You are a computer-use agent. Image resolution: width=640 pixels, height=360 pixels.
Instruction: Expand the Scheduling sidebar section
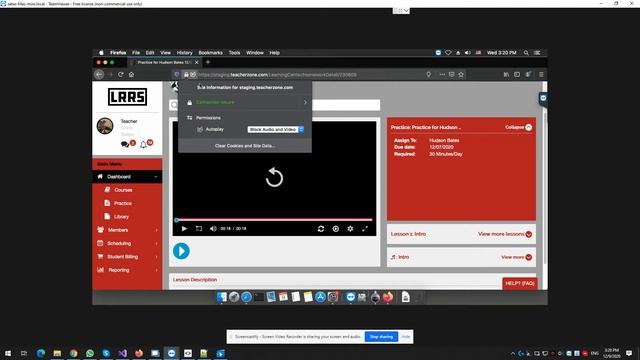(x=127, y=243)
